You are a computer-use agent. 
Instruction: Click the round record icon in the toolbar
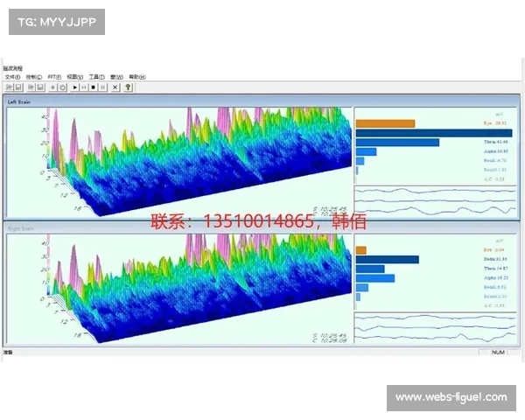click(x=52, y=87)
